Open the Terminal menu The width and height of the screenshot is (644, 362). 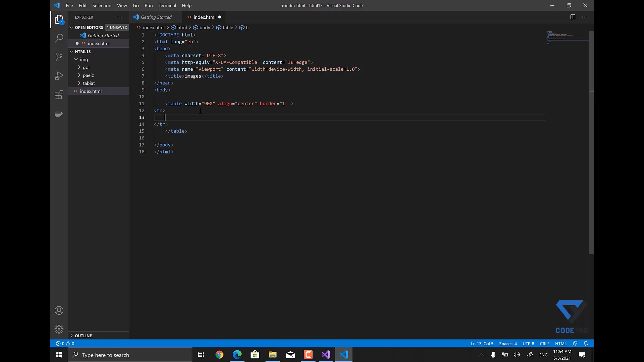point(167,5)
